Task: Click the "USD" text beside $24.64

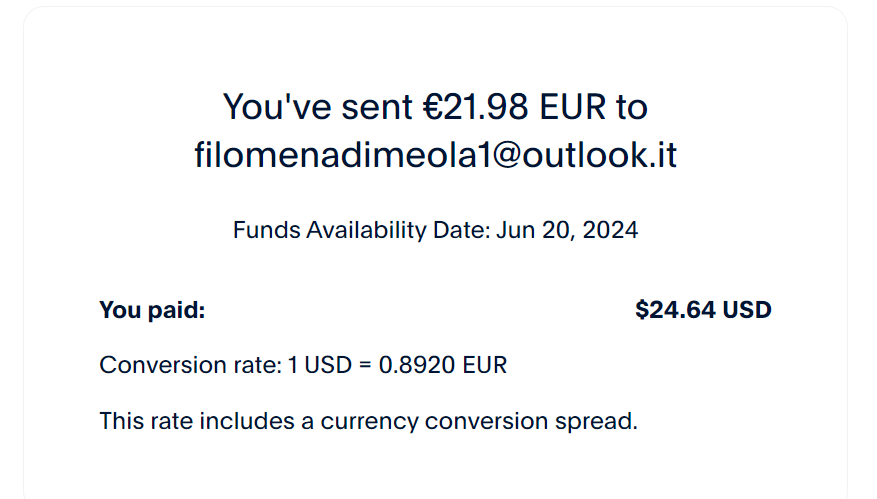Action: tap(747, 310)
